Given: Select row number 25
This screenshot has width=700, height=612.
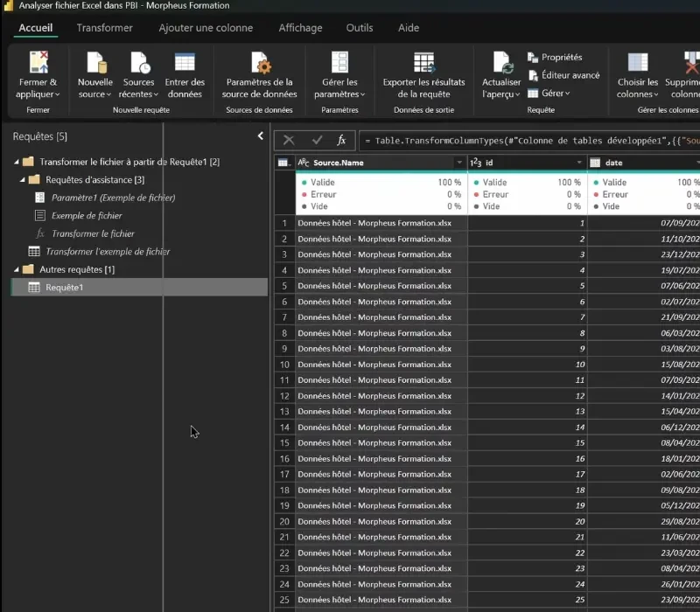Looking at the screenshot, I should (284, 600).
